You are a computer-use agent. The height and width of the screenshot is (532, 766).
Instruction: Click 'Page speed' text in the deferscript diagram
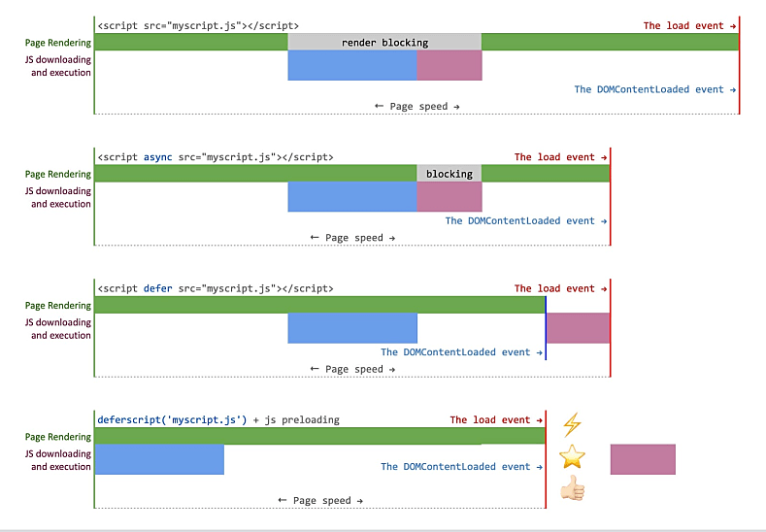coord(321,501)
